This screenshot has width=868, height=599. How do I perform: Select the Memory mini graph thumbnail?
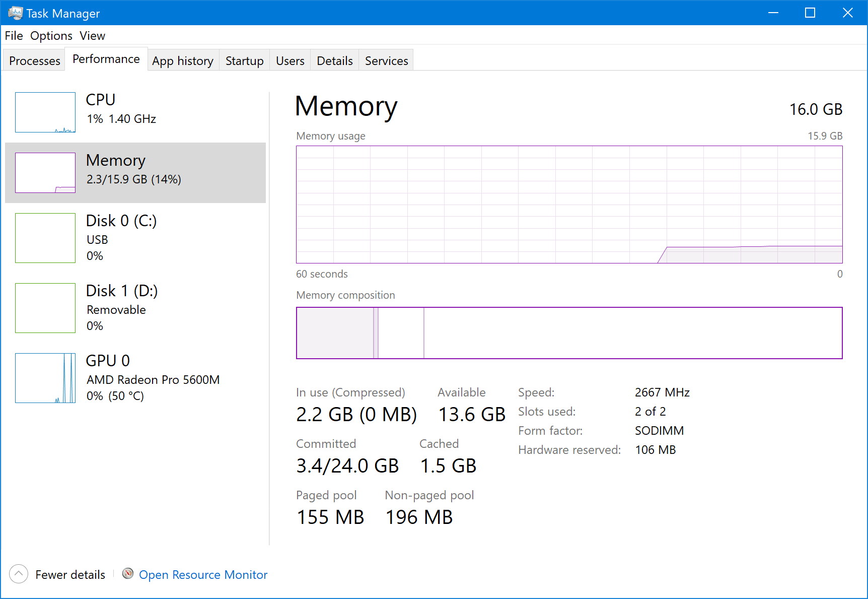pos(45,173)
